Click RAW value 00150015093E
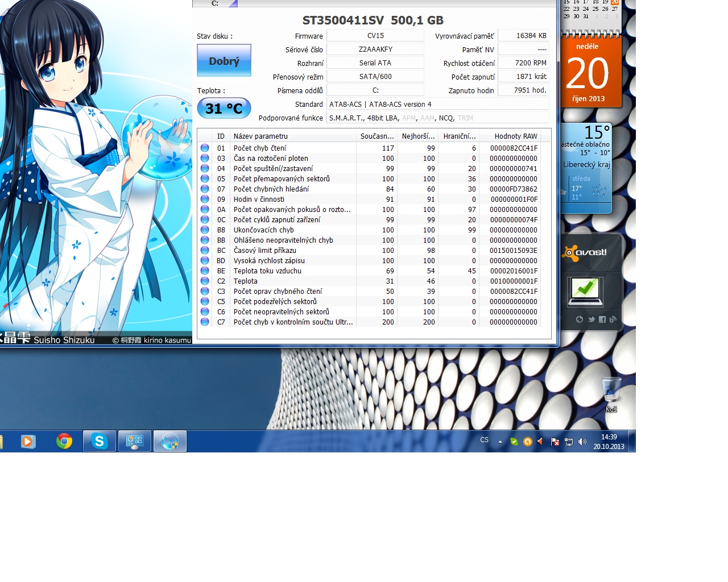The image size is (728, 582). (514, 250)
